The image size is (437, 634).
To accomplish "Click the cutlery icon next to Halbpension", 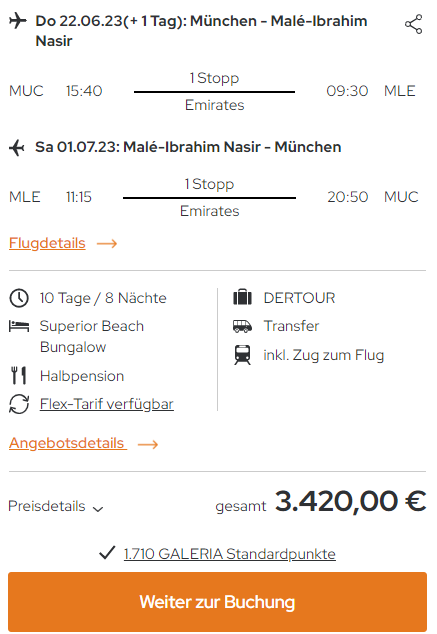I will pos(19,376).
